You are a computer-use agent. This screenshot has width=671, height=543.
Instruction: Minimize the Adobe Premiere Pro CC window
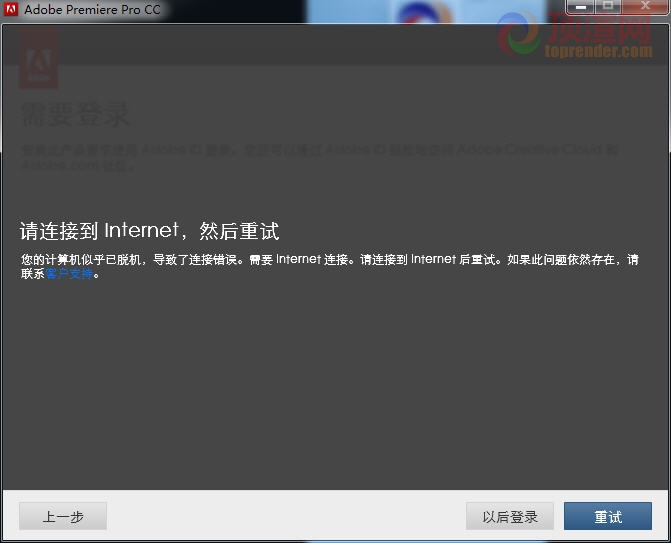(581, 7)
